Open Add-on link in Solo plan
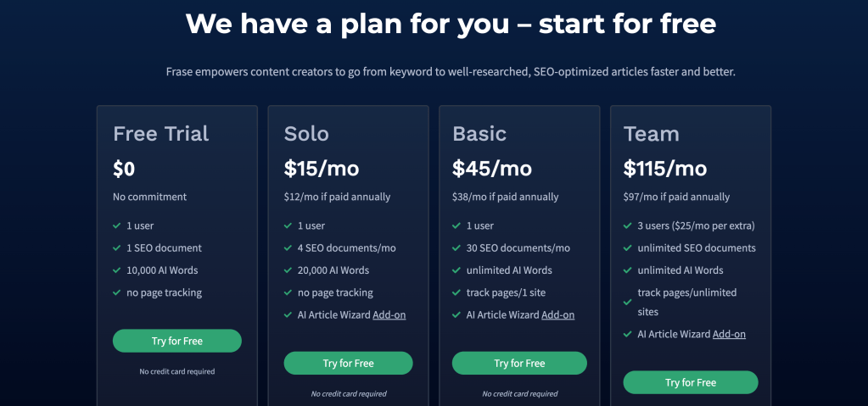The image size is (868, 406). tap(389, 315)
